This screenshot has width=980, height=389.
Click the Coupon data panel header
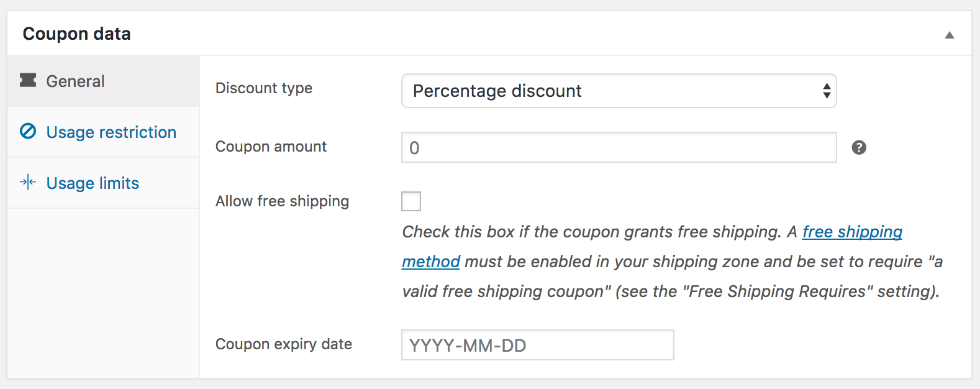click(x=76, y=33)
